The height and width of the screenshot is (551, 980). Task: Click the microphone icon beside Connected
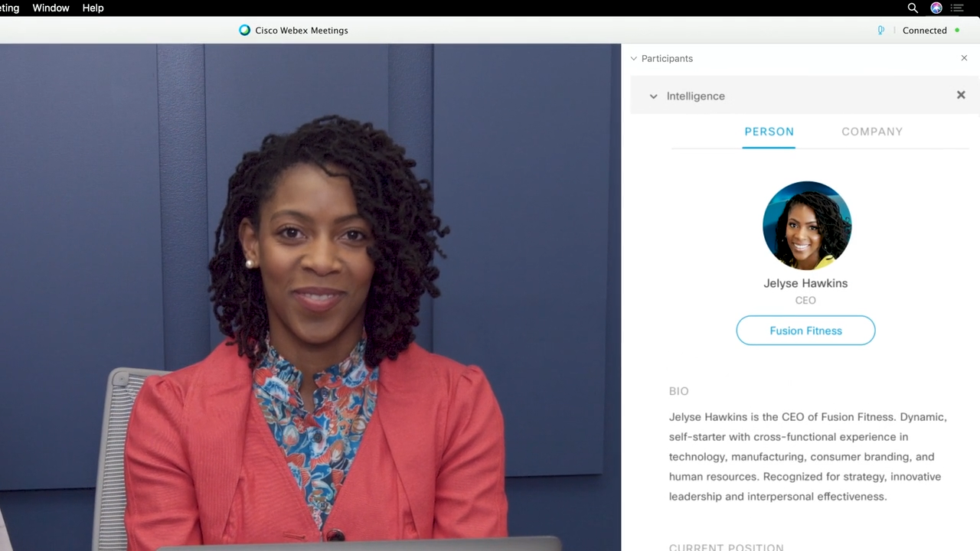tap(880, 30)
